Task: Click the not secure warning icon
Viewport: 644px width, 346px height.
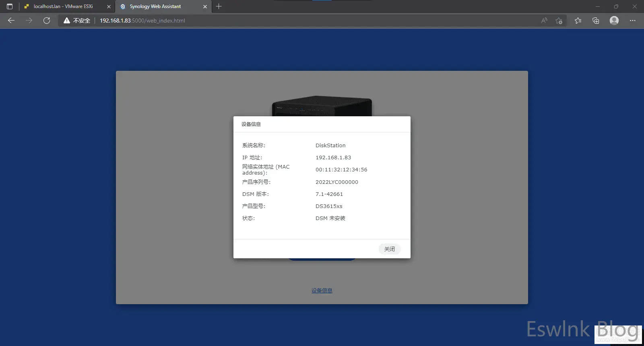Action: tap(67, 21)
